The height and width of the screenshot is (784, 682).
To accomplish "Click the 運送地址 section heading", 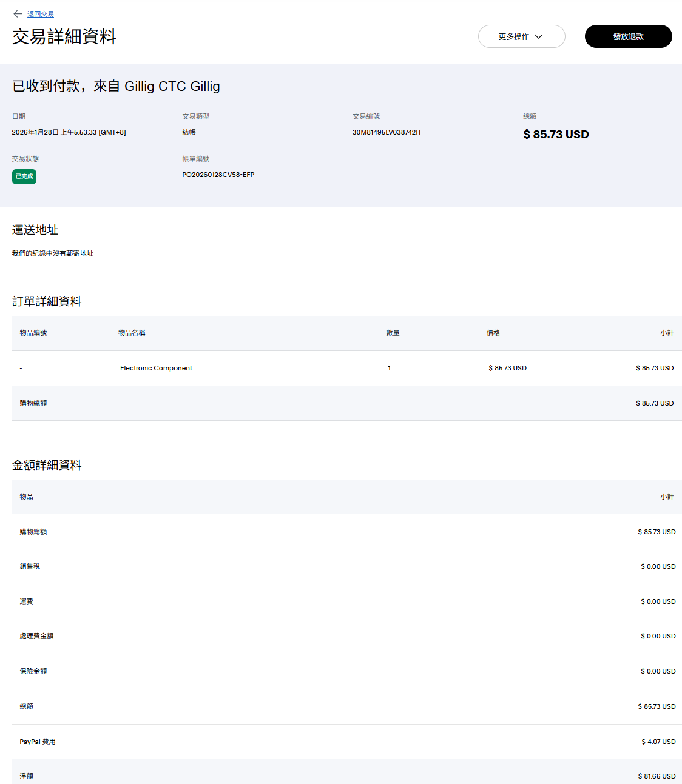I will click(x=35, y=230).
